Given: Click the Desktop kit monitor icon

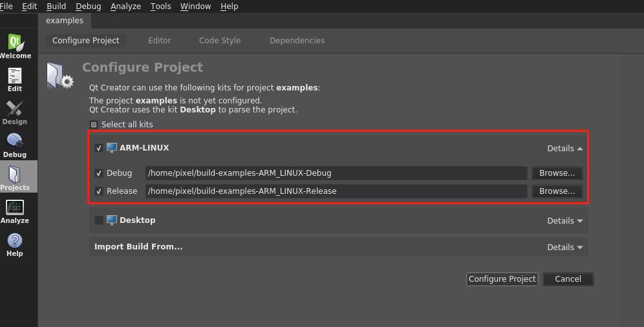Looking at the screenshot, I should (112, 220).
